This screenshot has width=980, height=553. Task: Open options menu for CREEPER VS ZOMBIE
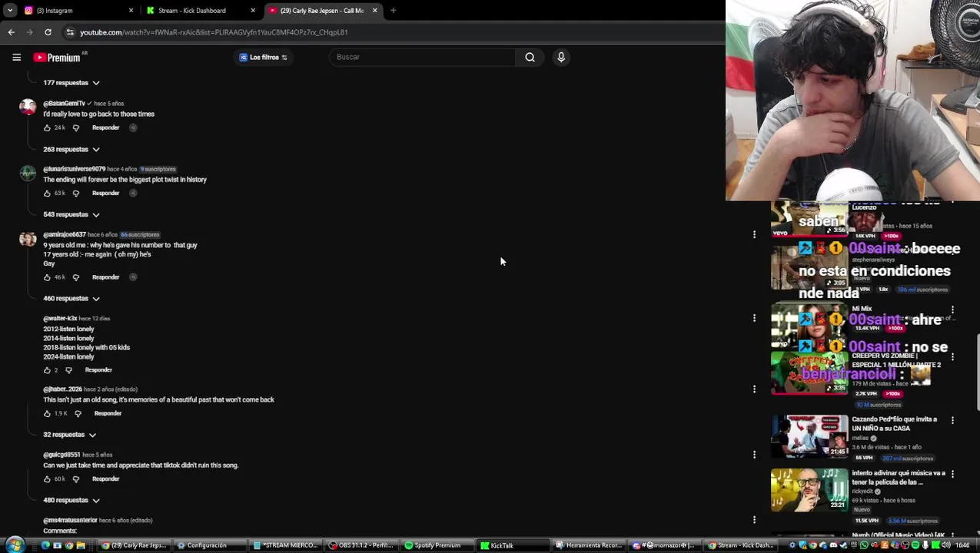[x=952, y=357]
